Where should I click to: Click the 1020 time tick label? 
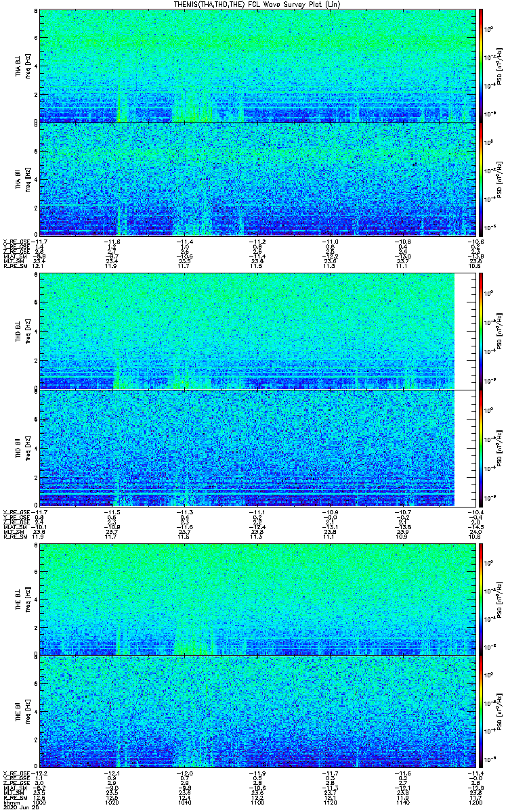(112, 803)
